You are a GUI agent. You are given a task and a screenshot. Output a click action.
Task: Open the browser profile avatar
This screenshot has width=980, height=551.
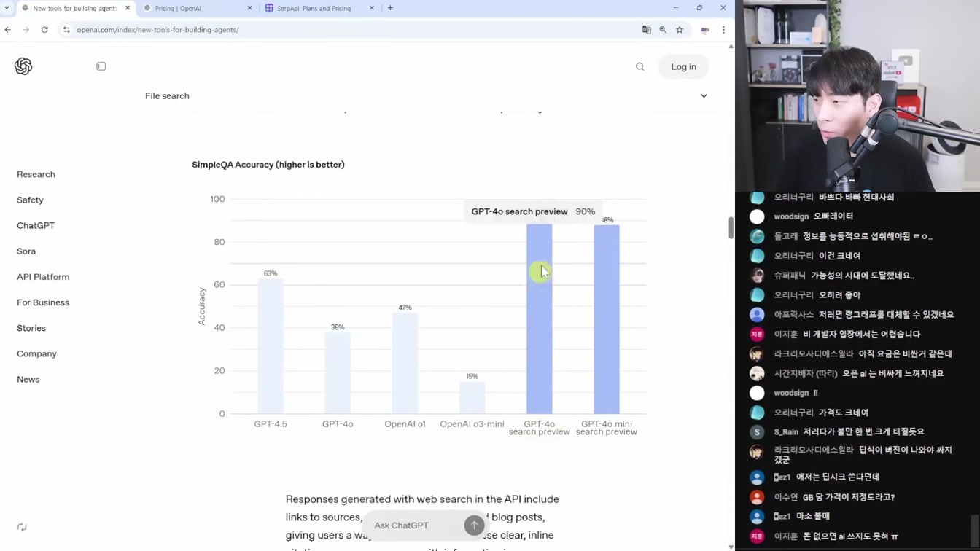coord(705,30)
